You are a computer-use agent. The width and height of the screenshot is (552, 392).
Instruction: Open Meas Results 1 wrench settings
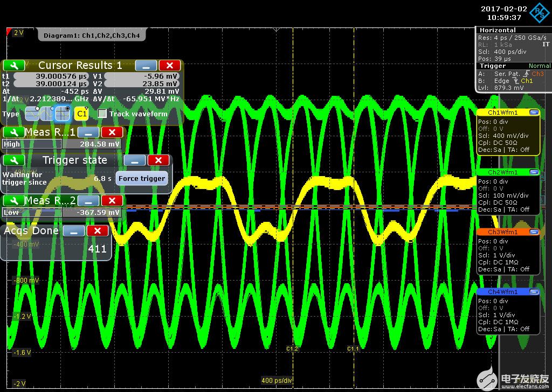[x=13, y=132]
